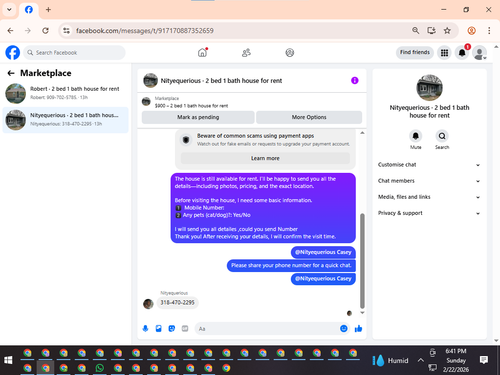Click Learn more about payment scams
Viewport: 500px width, 375px height.
click(265, 158)
